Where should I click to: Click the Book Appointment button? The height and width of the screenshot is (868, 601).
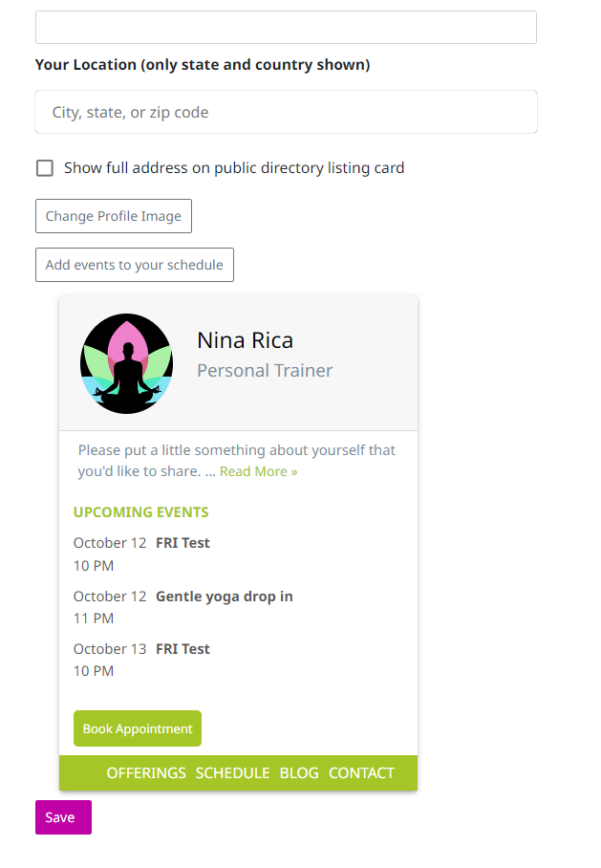[138, 728]
